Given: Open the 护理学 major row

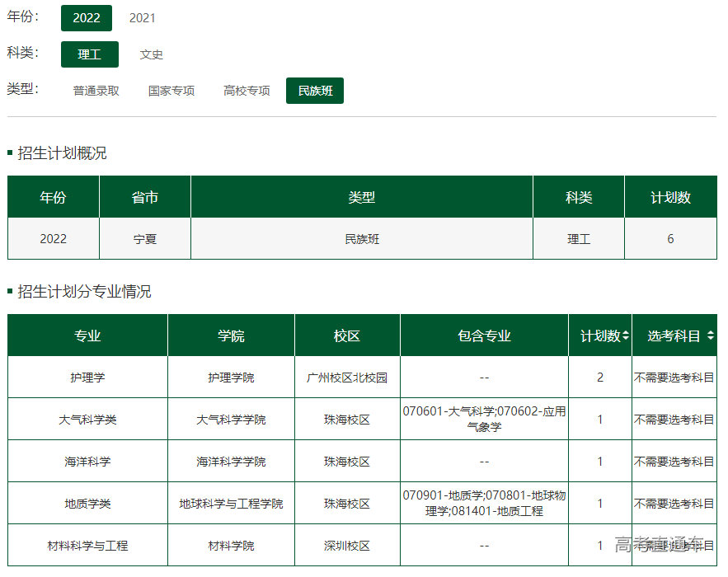Looking at the screenshot, I should pyautogui.click(x=87, y=378).
